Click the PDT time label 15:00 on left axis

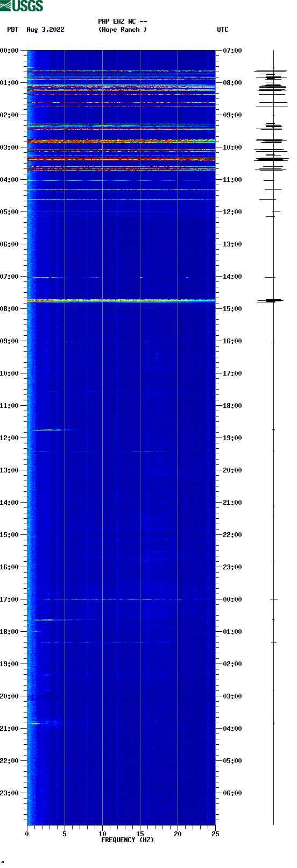10,535
